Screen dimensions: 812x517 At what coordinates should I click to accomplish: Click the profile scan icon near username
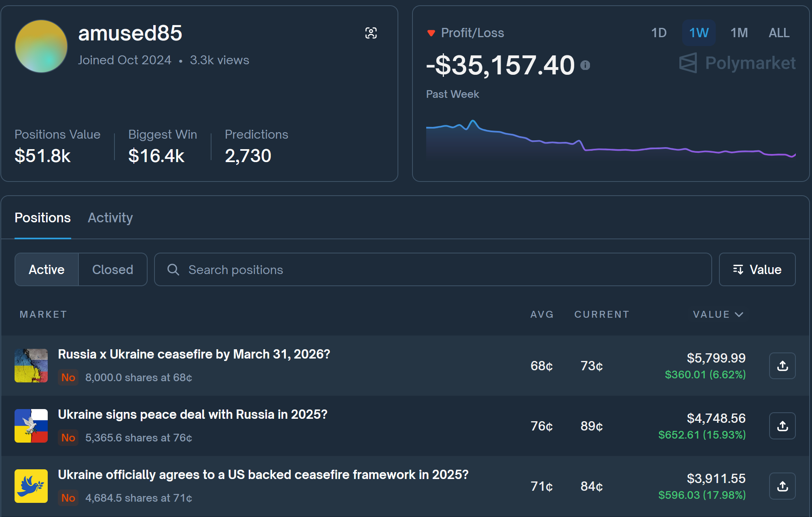[371, 33]
